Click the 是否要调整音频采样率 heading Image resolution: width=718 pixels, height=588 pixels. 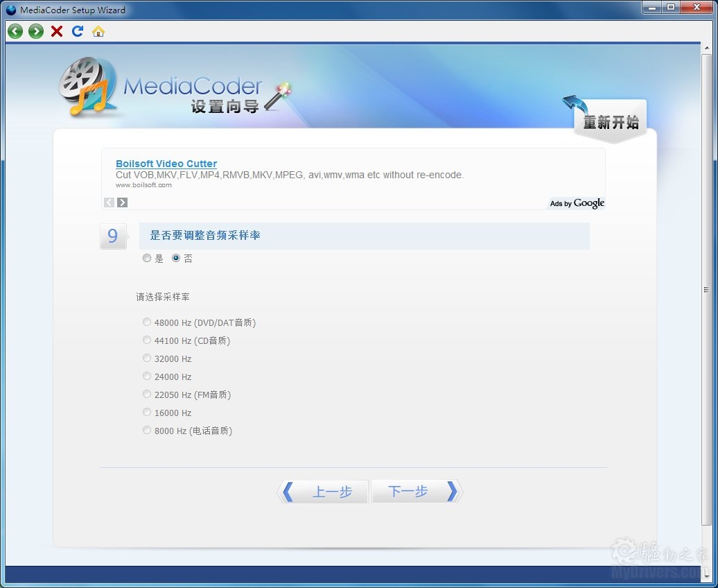(x=205, y=236)
